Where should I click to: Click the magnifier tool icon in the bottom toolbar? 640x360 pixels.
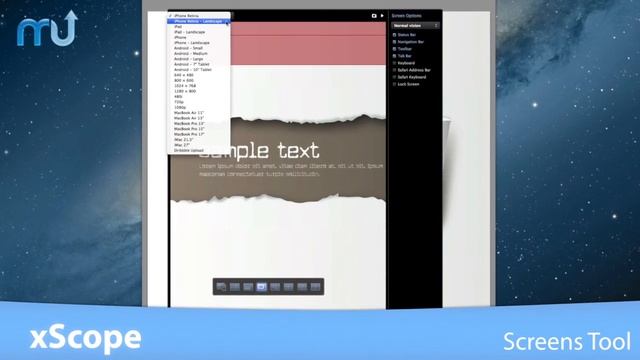221,287
